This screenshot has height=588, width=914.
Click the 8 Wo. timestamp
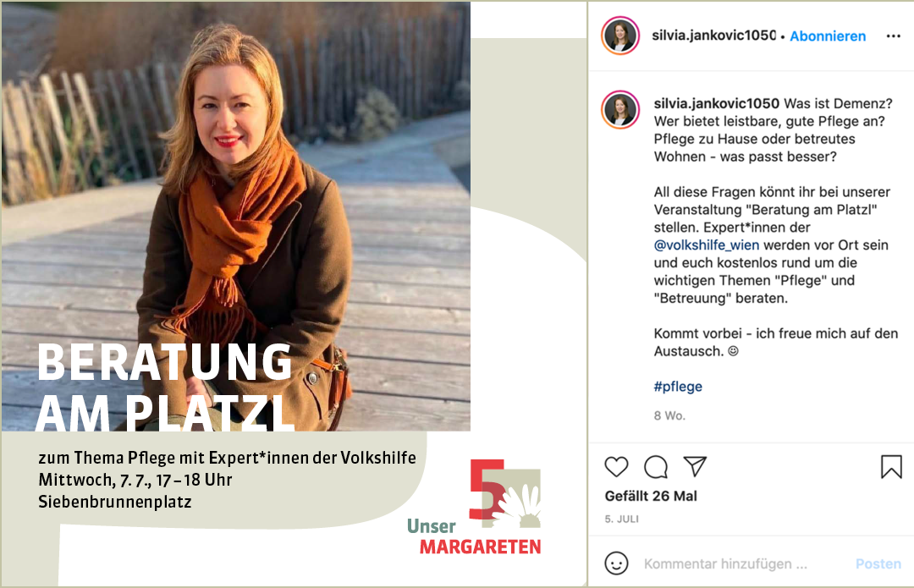(669, 415)
